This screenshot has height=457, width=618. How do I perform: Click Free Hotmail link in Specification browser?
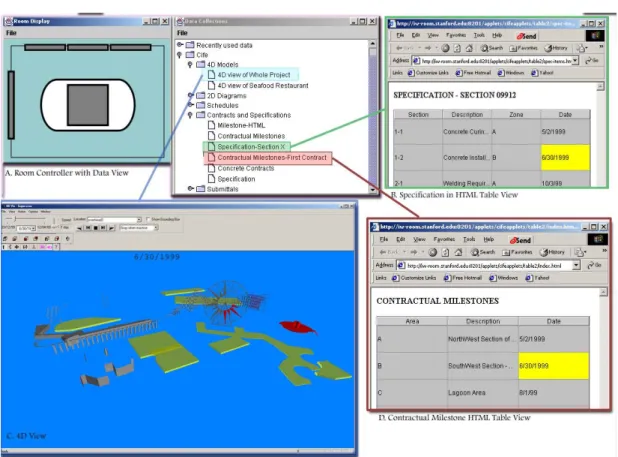[x=473, y=72]
